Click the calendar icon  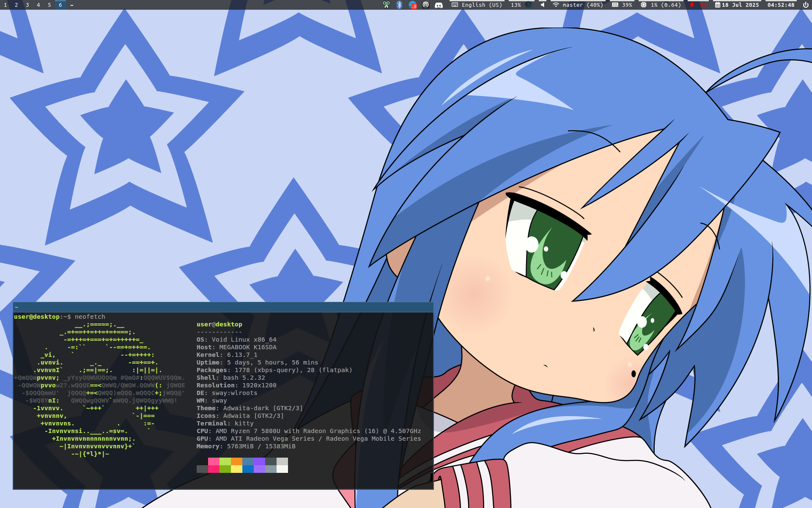click(717, 5)
